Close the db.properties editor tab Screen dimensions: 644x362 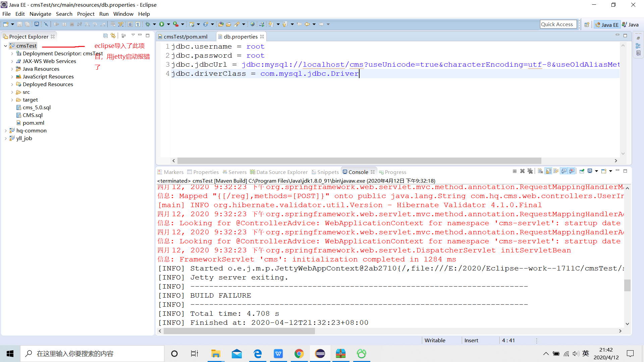[x=262, y=37]
